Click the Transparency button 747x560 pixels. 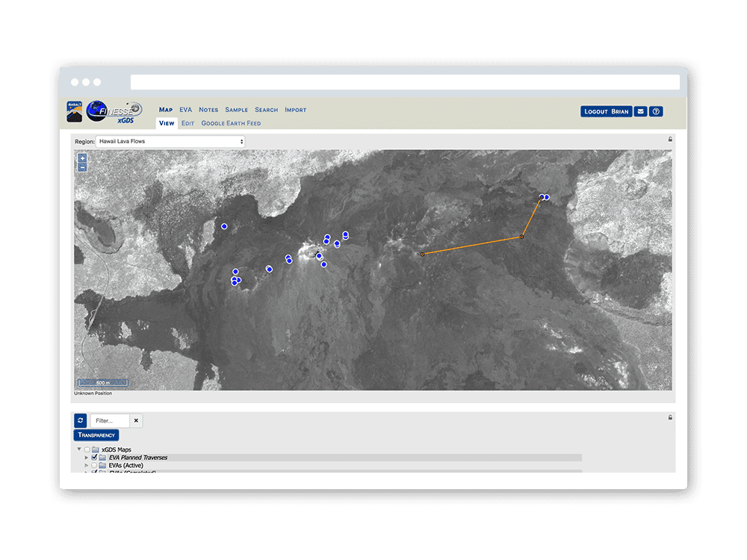[96, 435]
